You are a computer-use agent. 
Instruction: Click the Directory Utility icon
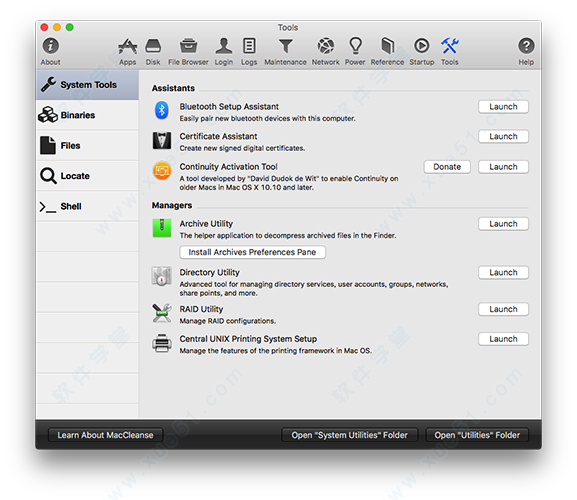coord(162,276)
